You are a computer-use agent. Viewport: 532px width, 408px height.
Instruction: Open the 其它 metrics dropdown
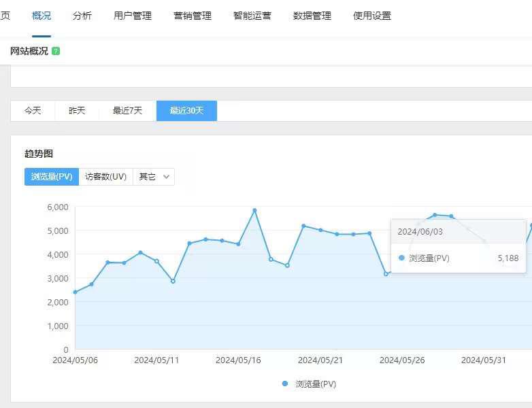pyautogui.click(x=154, y=177)
